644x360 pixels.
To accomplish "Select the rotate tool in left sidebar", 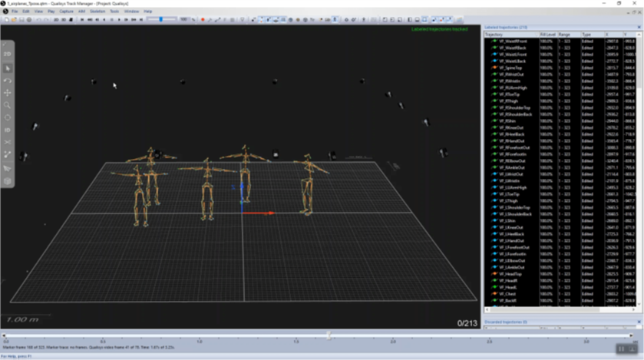I will (x=8, y=81).
